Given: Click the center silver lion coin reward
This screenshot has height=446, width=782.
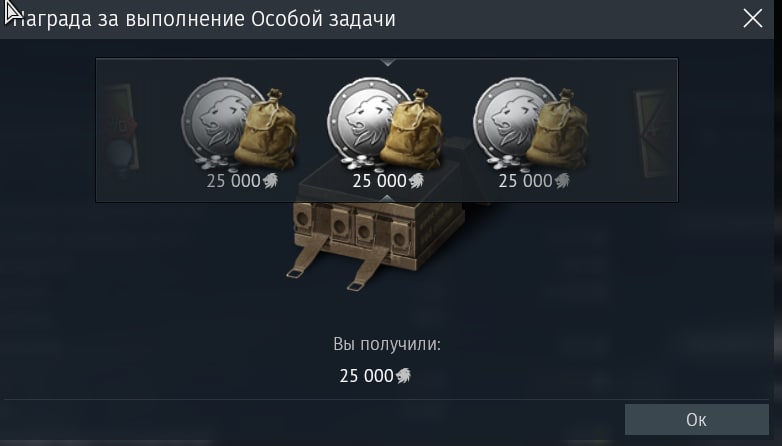Looking at the screenshot, I should [385, 124].
